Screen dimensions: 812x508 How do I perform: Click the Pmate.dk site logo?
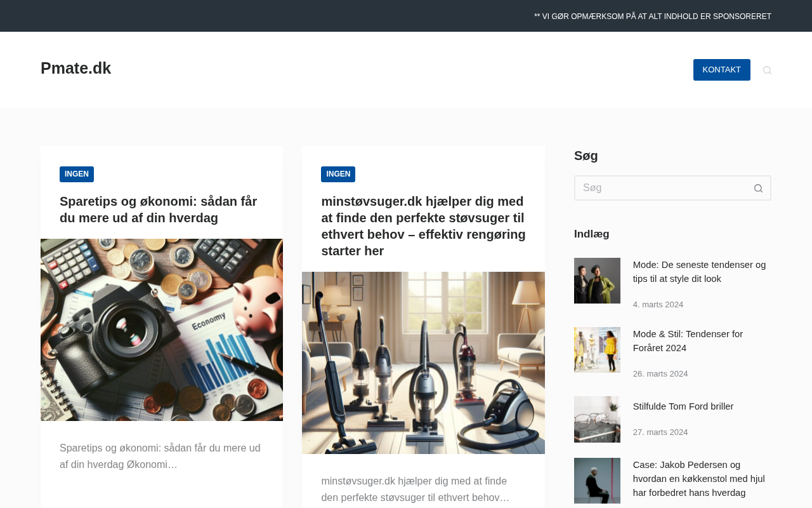point(75,68)
